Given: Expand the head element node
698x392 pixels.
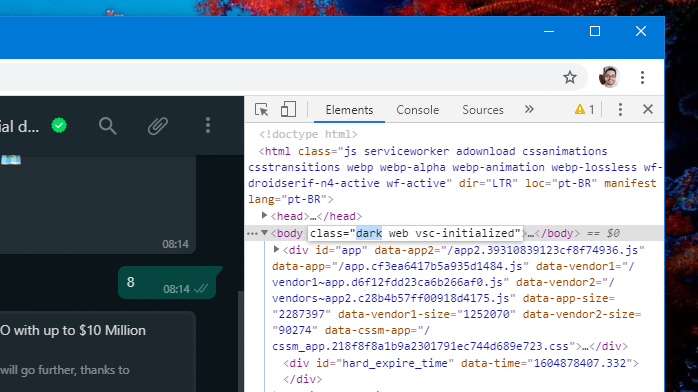Looking at the screenshot, I should click(264, 215).
